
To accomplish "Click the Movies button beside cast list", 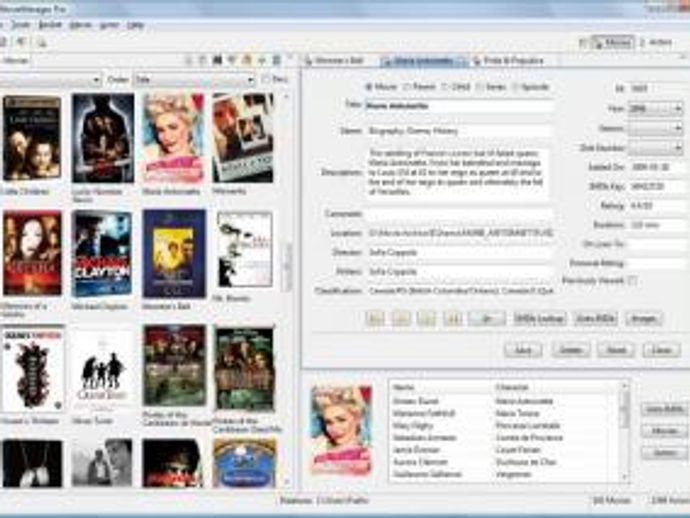I will point(664,431).
